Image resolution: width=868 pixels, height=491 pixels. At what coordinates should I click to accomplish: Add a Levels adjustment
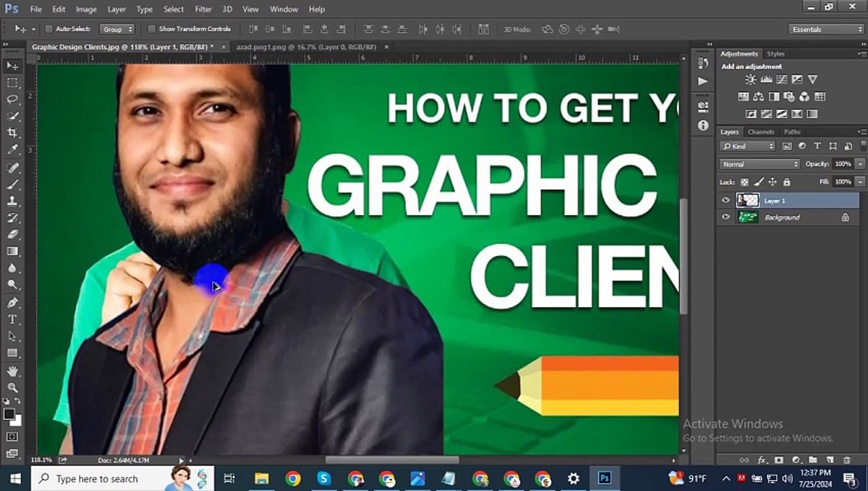(766, 80)
